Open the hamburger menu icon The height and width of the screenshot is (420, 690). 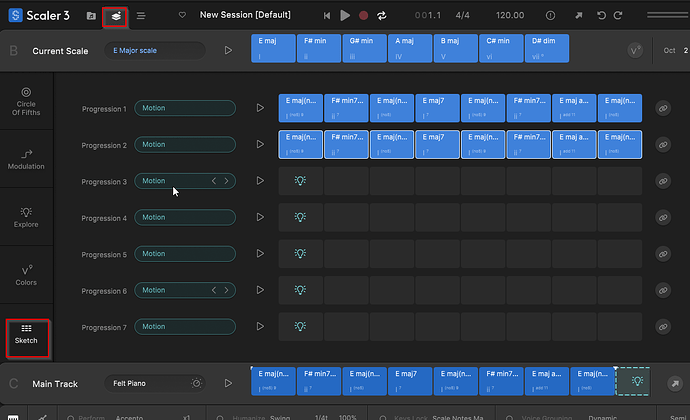click(x=141, y=16)
